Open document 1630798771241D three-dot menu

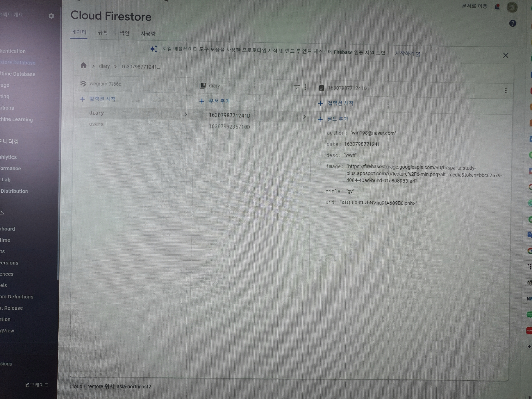pos(506,90)
